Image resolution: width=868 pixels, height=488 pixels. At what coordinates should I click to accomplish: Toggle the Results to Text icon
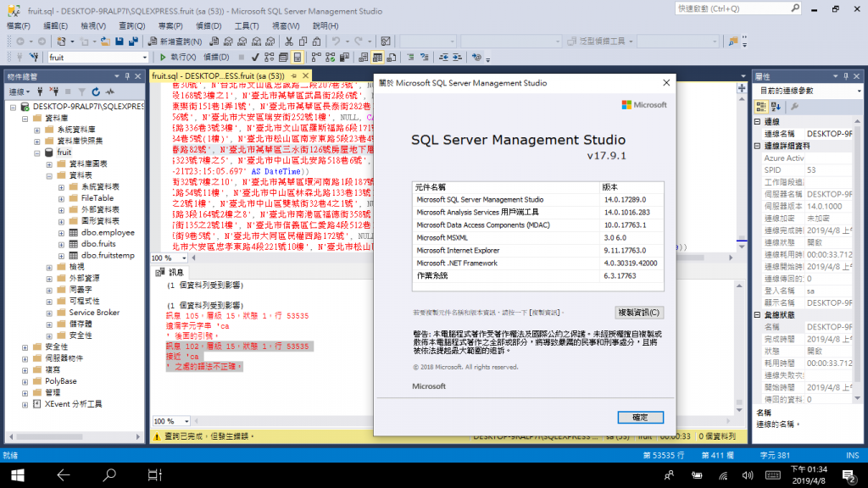click(363, 57)
